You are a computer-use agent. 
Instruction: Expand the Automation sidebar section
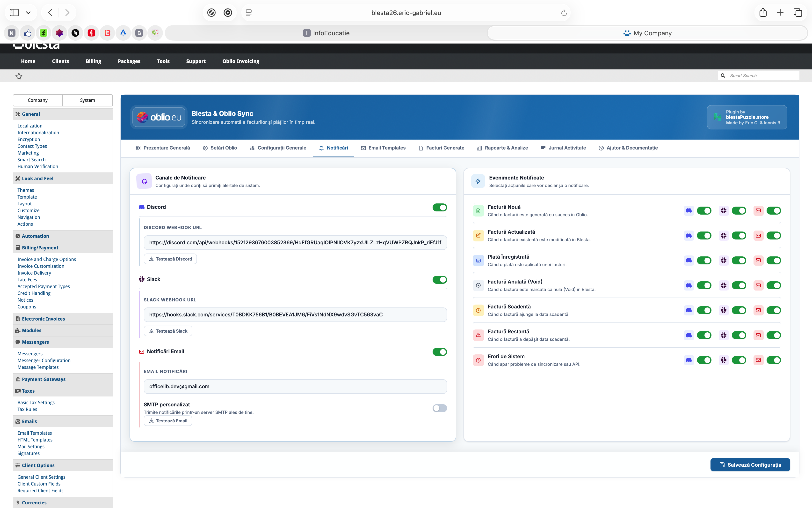63,236
